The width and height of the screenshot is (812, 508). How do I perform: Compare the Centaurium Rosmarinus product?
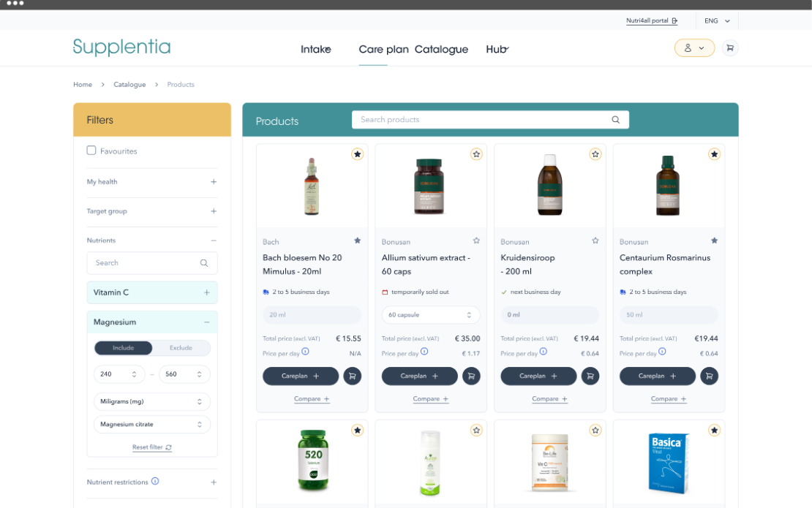[669, 399]
